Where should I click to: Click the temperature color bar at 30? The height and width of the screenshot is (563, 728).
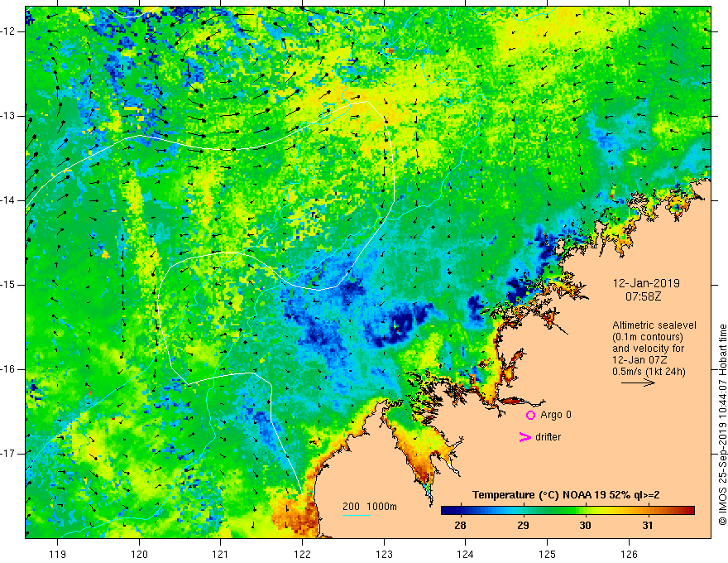point(586,511)
